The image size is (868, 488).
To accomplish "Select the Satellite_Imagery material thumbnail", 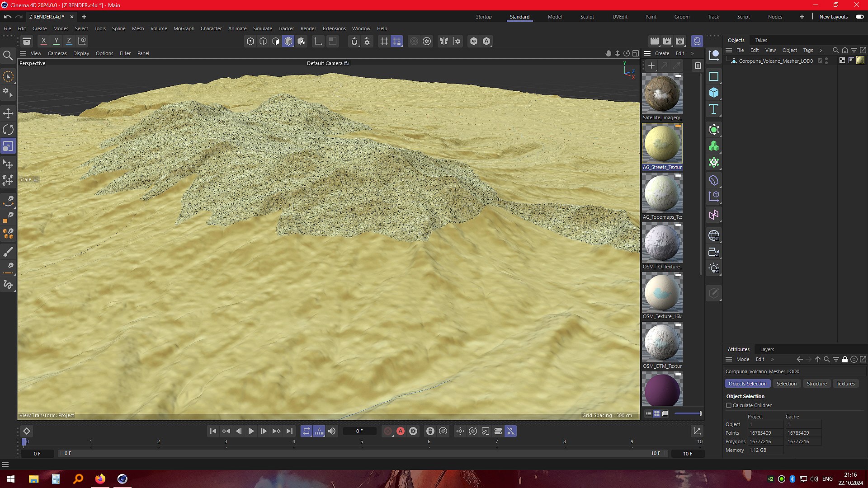I will tap(662, 94).
